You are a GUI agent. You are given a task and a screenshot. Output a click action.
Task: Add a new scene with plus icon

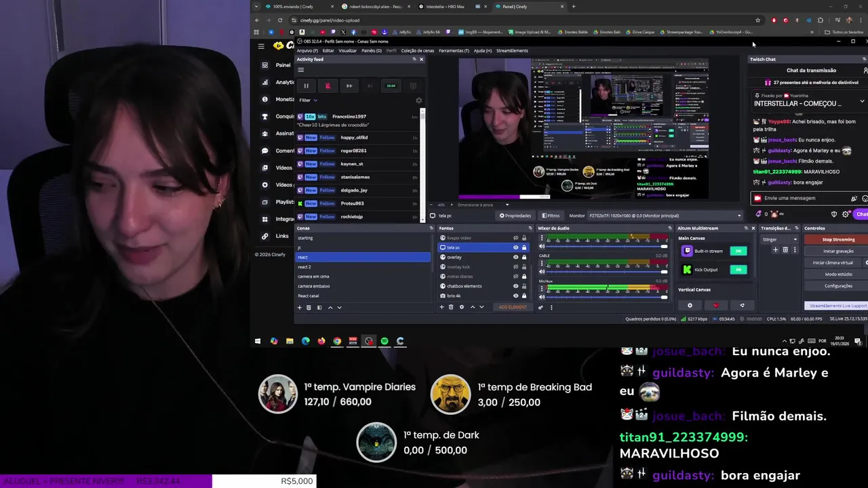tap(299, 308)
